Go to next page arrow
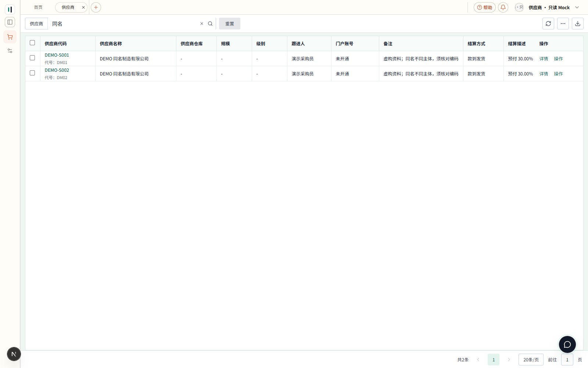Image resolution: width=588 pixels, height=368 pixels. click(509, 360)
